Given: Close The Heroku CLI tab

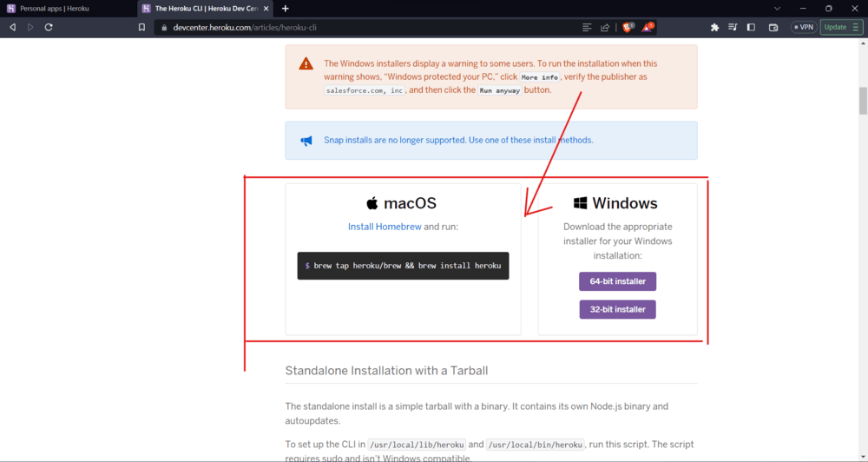Looking at the screenshot, I should tap(266, 9).
